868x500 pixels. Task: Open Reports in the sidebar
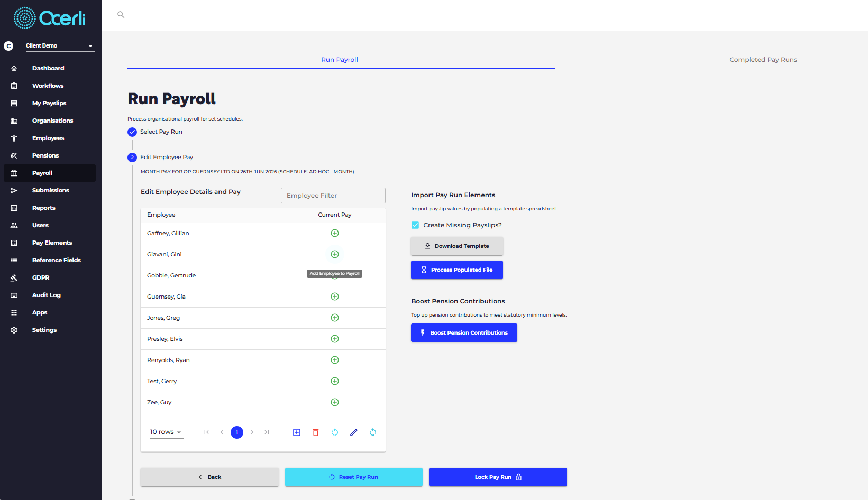(x=50, y=208)
